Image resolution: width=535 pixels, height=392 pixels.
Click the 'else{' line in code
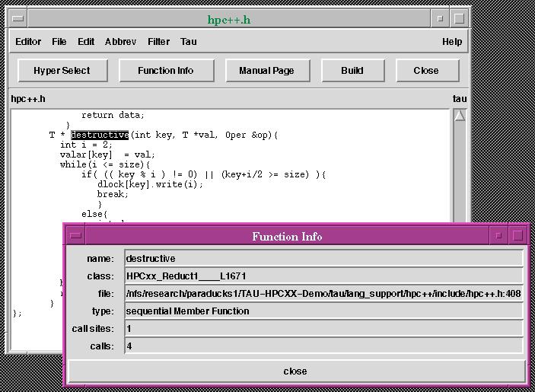94,214
